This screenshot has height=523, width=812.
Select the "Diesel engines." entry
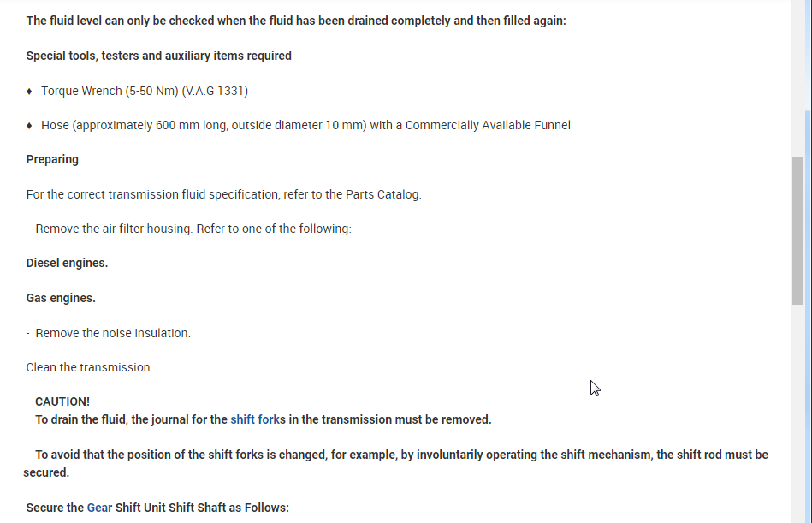[67, 263]
